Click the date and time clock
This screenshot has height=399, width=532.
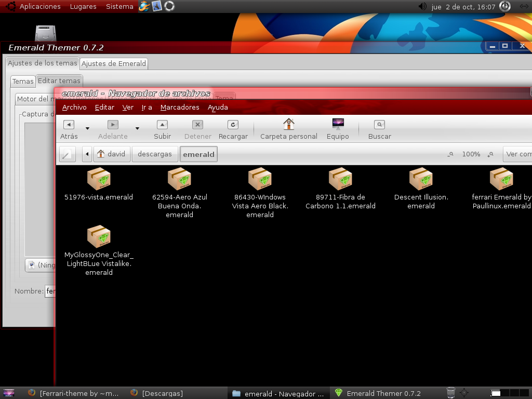(463, 7)
